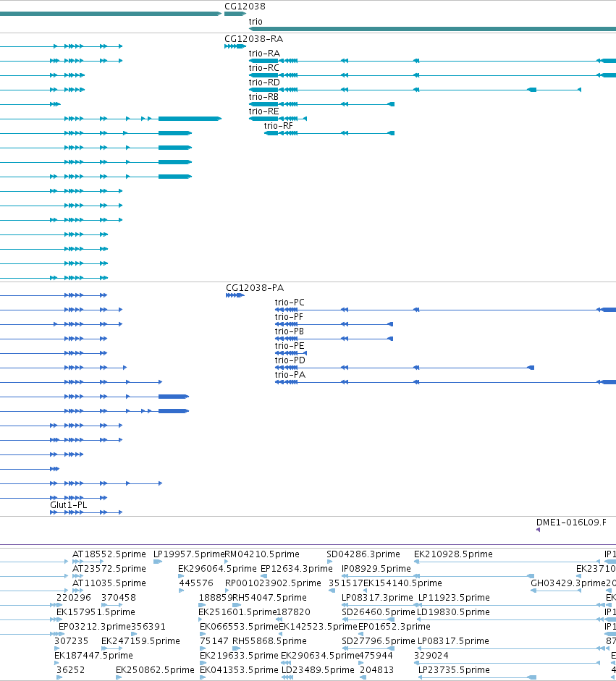This screenshot has height=681, width=616.
Task: Click the LP11923.5prime EST label
Action: click(454, 598)
